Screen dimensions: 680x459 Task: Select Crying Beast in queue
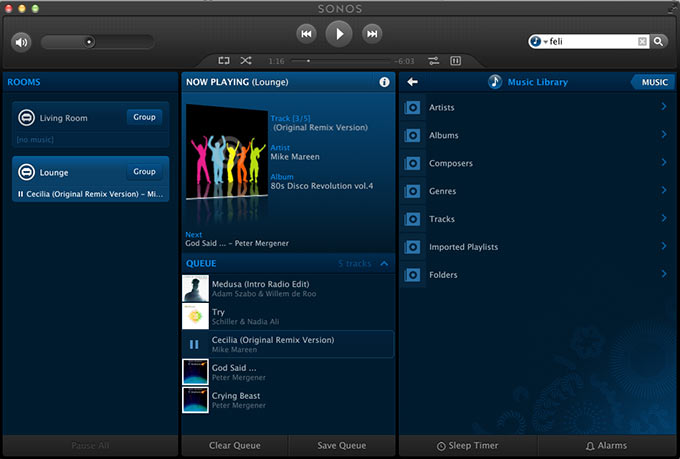pos(288,400)
